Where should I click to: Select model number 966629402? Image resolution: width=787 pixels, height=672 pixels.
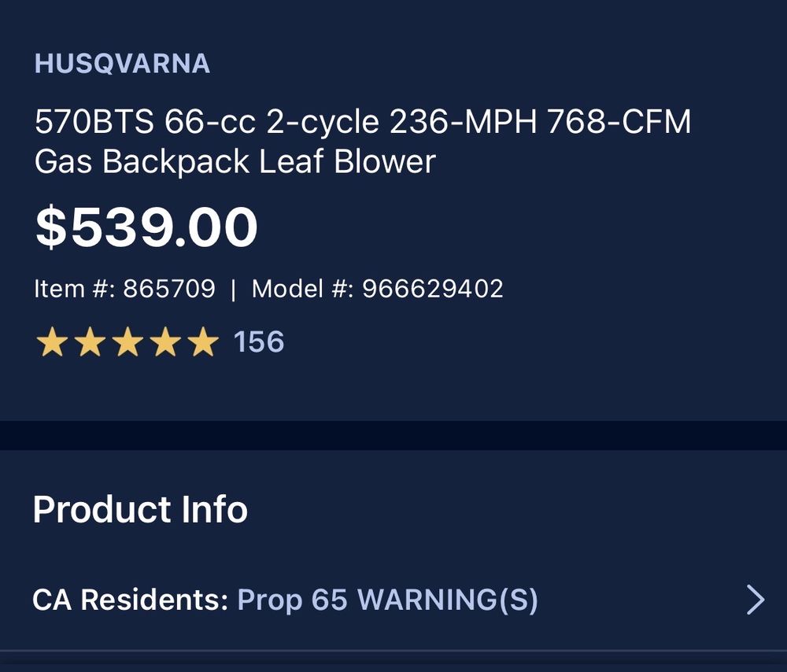432,289
